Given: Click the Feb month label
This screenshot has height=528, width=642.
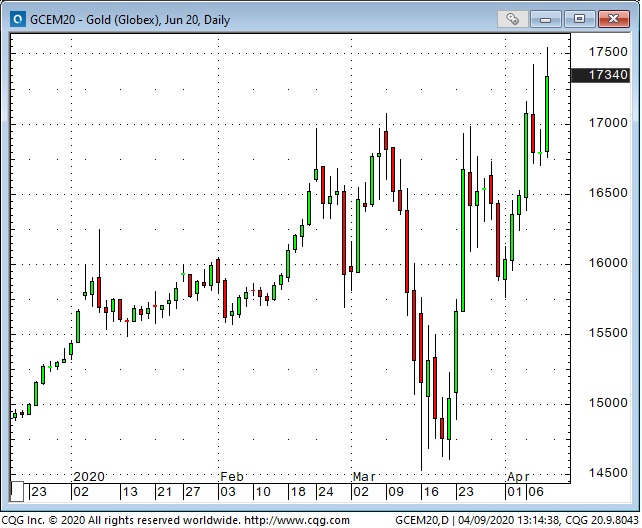Looking at the screenshot, I should coord(232,477).
